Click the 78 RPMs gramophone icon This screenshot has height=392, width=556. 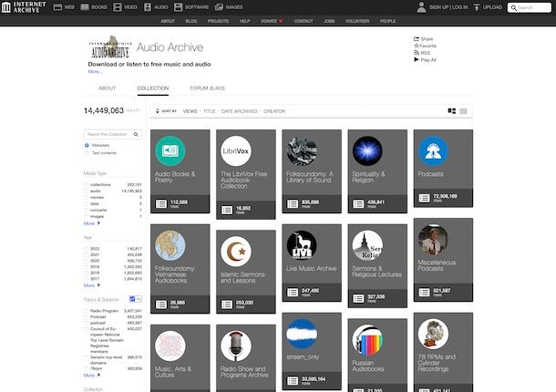coord(433,334)
